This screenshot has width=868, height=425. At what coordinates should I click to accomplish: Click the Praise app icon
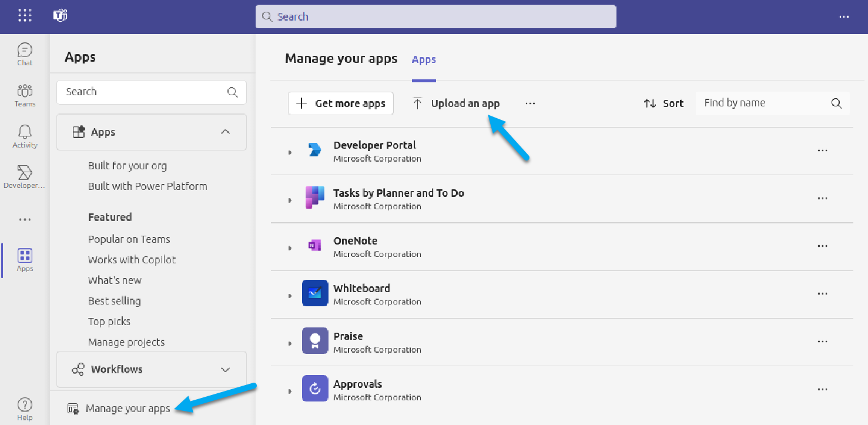pos(315,341)
